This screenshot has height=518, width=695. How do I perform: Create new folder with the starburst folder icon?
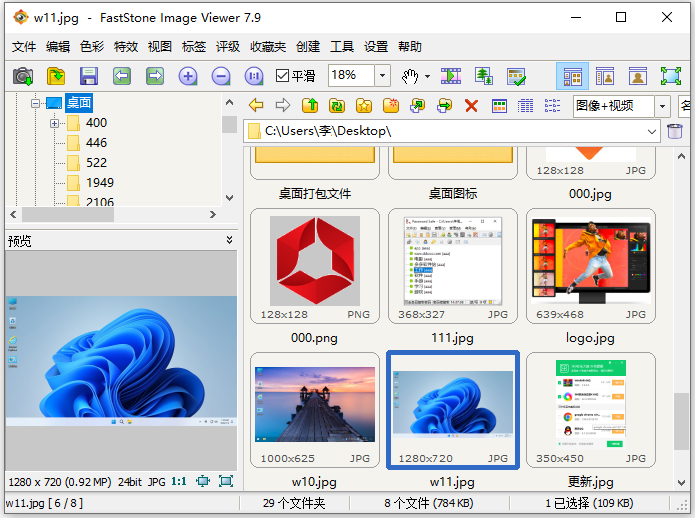tap(390, 105)
